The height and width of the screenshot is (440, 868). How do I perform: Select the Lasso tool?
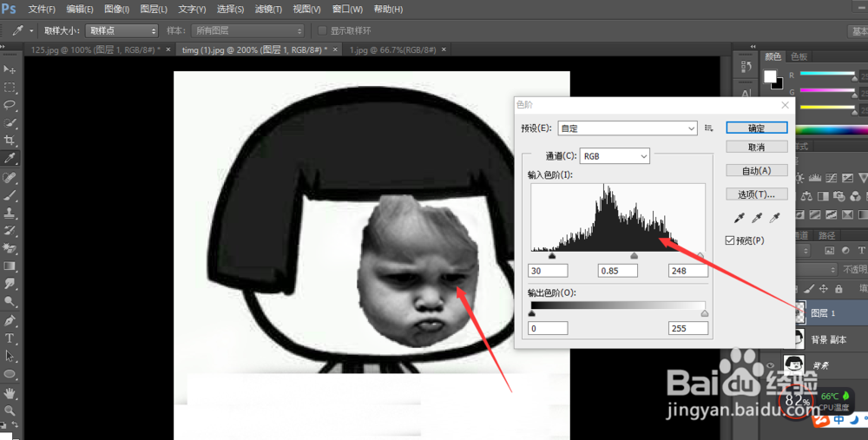click(10, 105)
